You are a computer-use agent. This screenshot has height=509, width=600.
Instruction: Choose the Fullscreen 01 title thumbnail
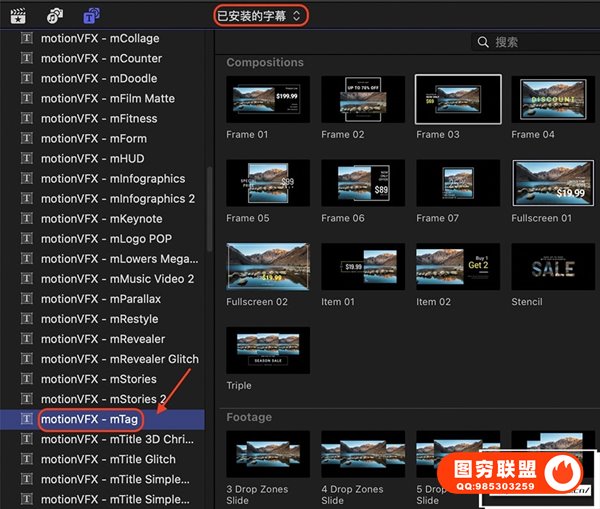click(x=553, y=182)
